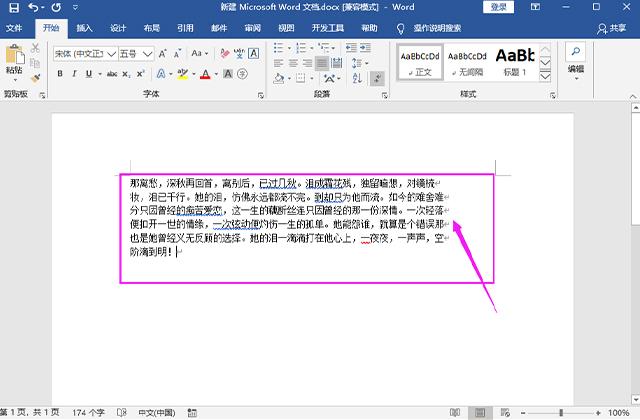
Task: Click the Numbering list icon
Action: [x=302, y=48]
